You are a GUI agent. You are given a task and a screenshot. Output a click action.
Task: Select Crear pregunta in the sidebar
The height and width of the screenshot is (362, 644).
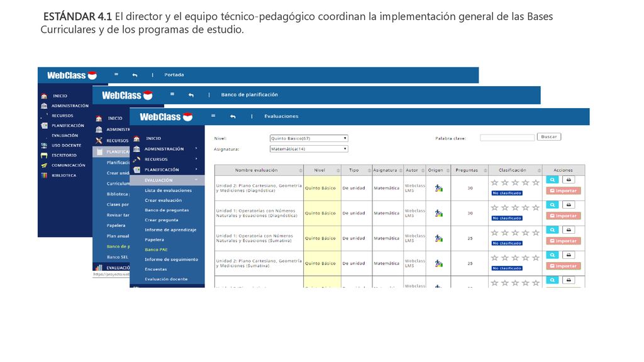click(x=162, y=220)
